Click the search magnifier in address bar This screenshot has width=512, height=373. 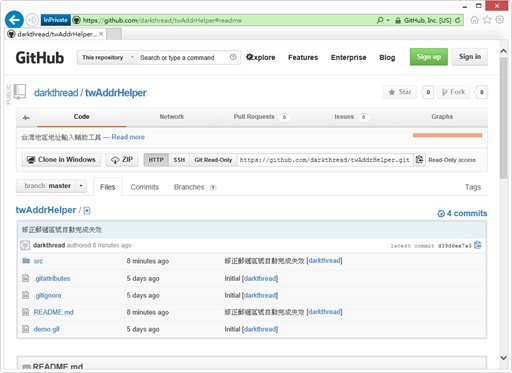click(380, 20)
